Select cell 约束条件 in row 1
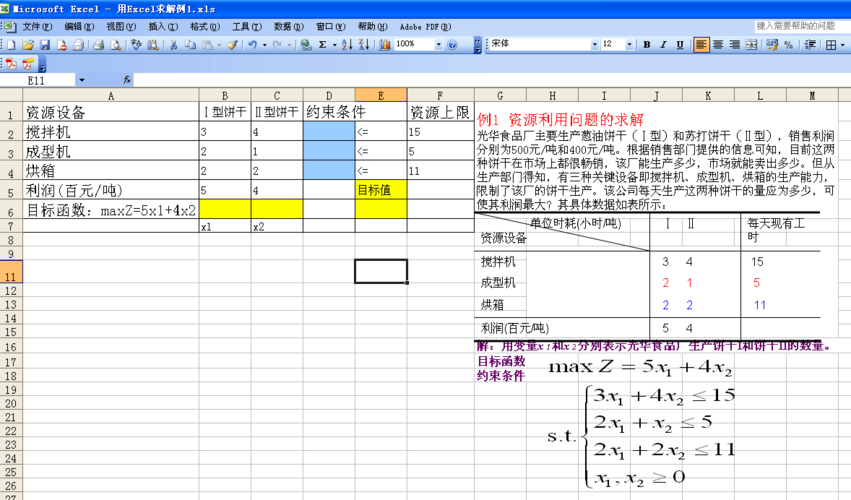 pos(329,112)
